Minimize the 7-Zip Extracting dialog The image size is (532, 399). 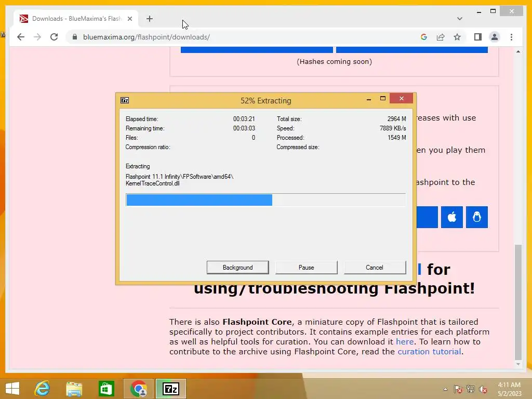tap(369, 99)
